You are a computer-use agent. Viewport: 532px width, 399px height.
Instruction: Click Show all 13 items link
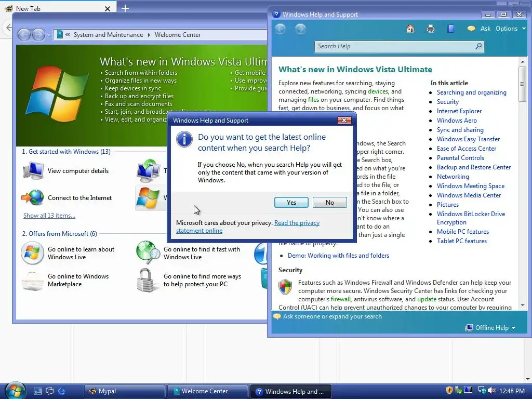(49, 216)
